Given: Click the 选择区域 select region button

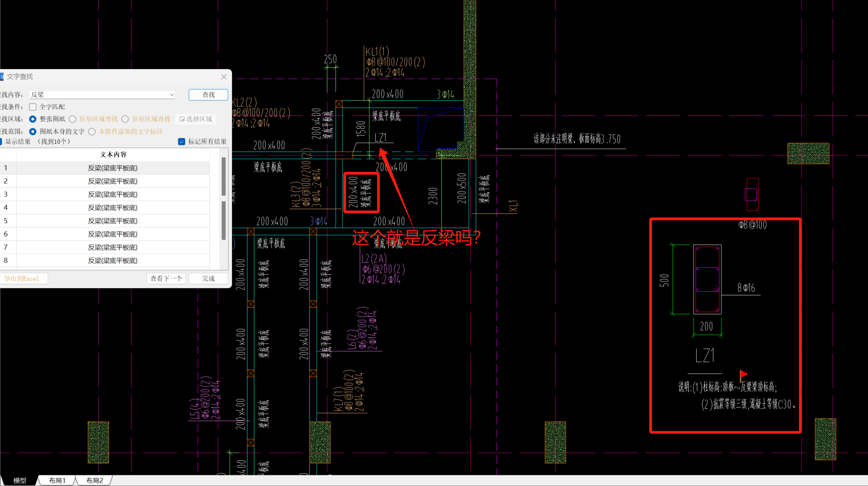Looking at the screenshot, I should click(x=196, y=119).
